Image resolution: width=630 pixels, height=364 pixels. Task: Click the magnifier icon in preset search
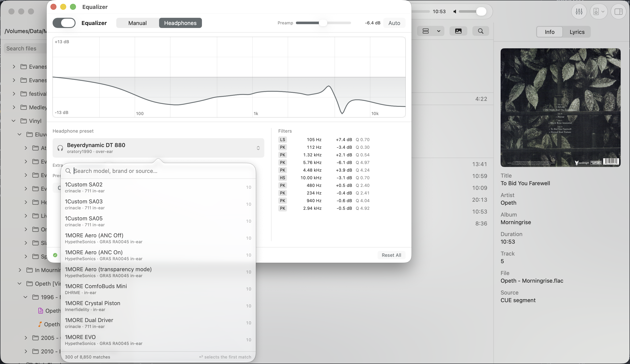coord(68,171)
